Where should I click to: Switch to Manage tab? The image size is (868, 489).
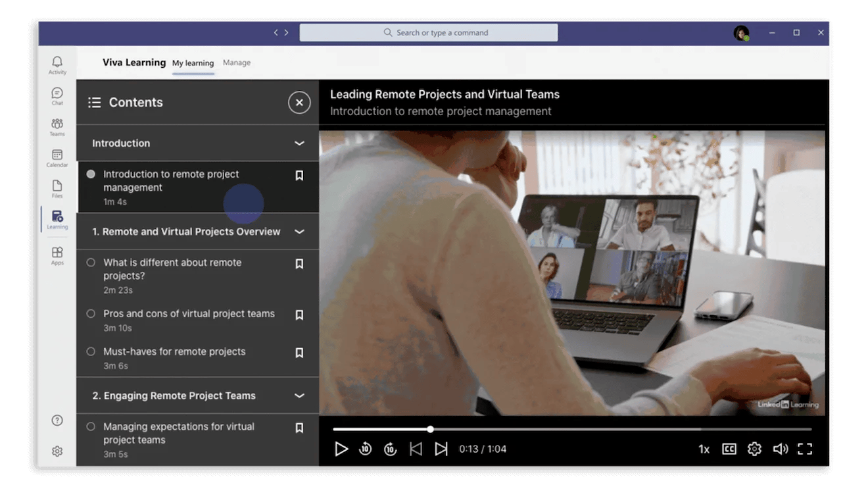coord(237,63)
